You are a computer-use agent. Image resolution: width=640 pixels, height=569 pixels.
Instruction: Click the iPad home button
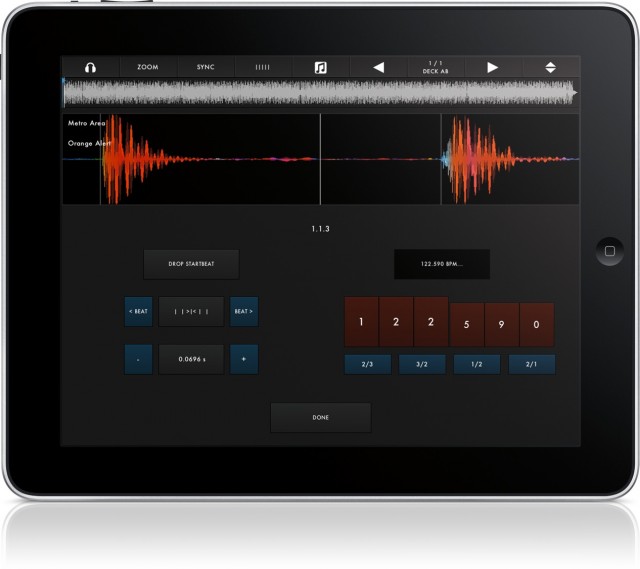tap(607, 250)
